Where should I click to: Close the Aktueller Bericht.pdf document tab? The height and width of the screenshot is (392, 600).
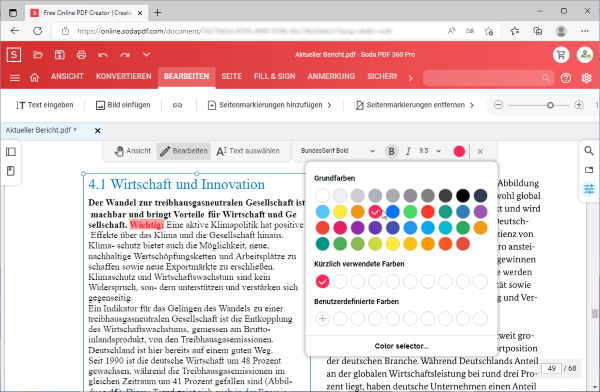point(98,131)
